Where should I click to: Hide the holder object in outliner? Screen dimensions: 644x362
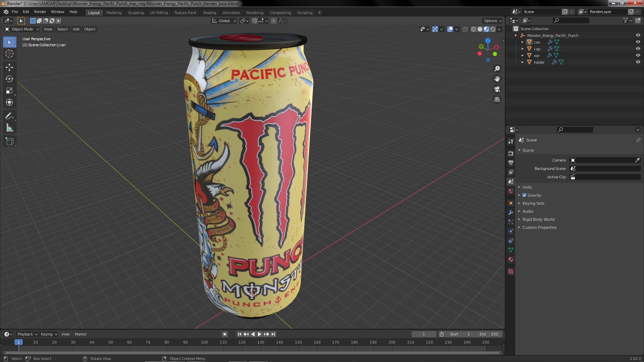638,62
